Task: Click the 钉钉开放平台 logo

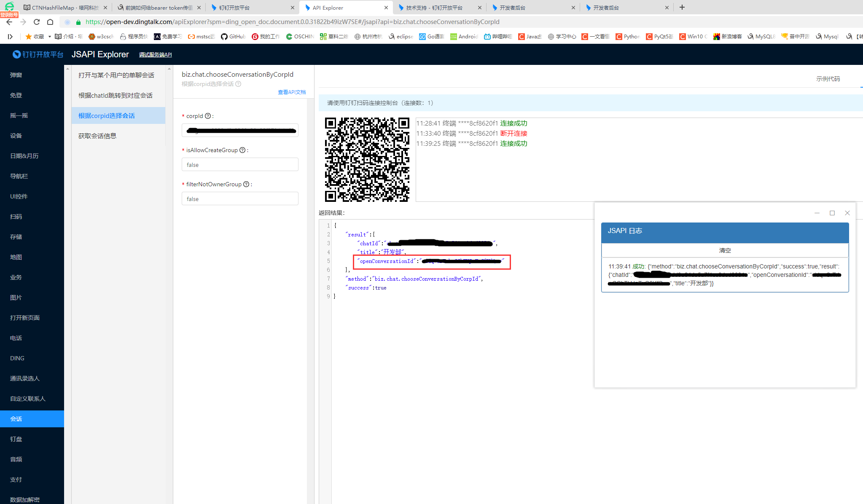Action: tap(38, 54)
